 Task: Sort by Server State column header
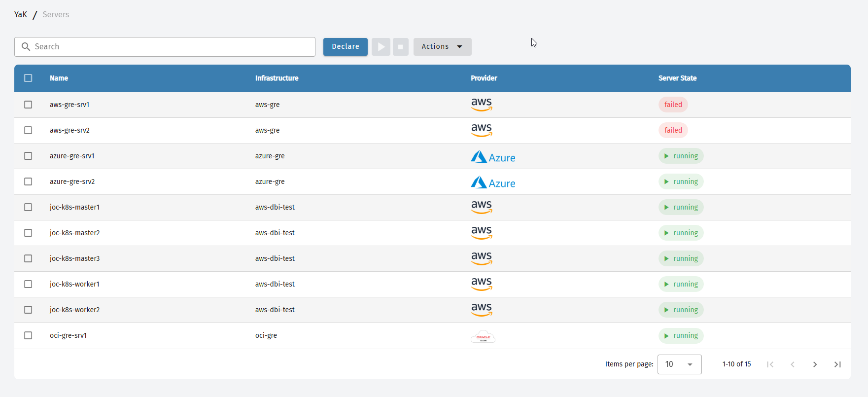pos(677,78)
